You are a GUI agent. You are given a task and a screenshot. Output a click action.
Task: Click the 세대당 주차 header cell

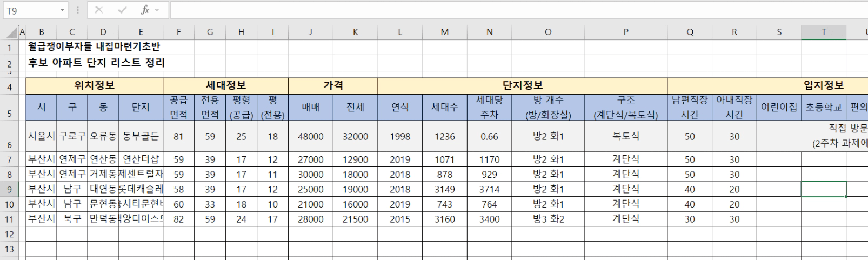pos(490,107)
